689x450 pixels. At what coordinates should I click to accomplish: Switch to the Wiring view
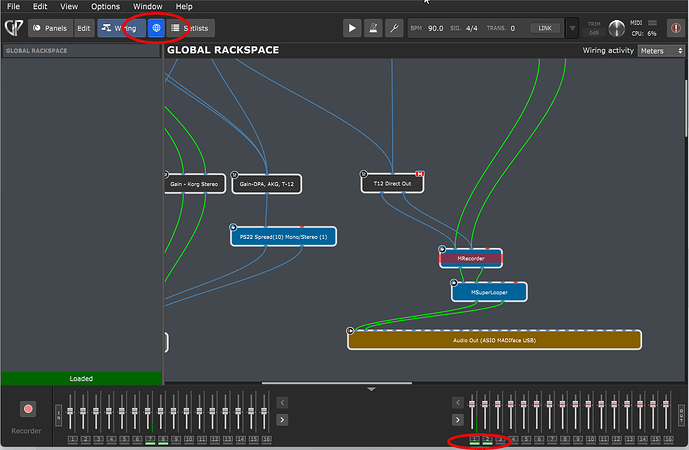click(x=121, y=28)
